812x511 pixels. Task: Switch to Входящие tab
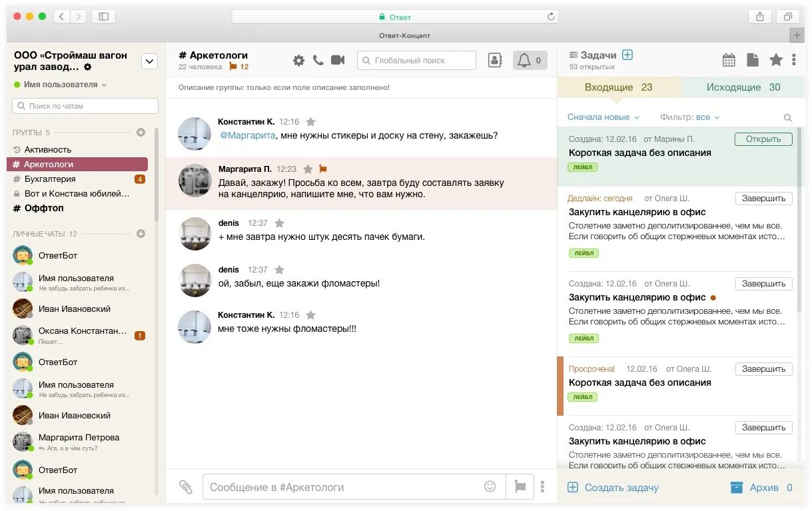619,87
